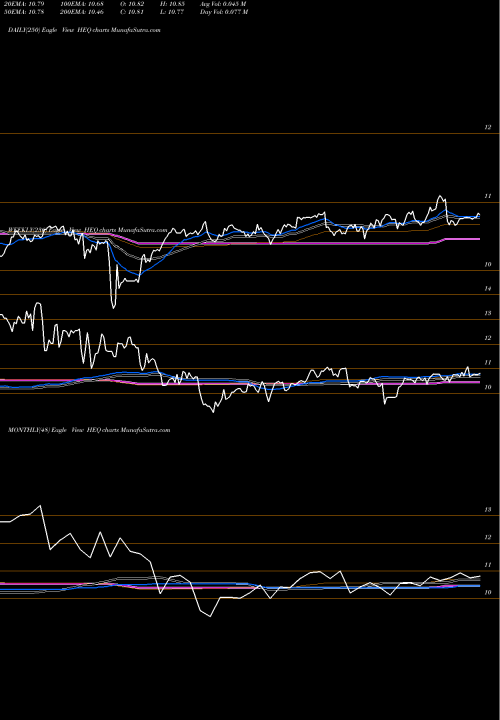Click the open price O: 10.82
Screen dimensions: 500x720
(133, 4)
